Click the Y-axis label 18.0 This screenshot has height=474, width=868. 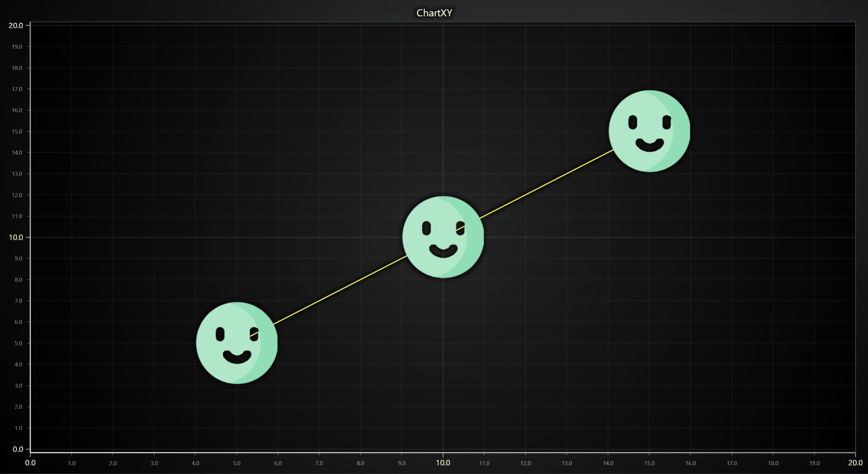pos(17,68)
